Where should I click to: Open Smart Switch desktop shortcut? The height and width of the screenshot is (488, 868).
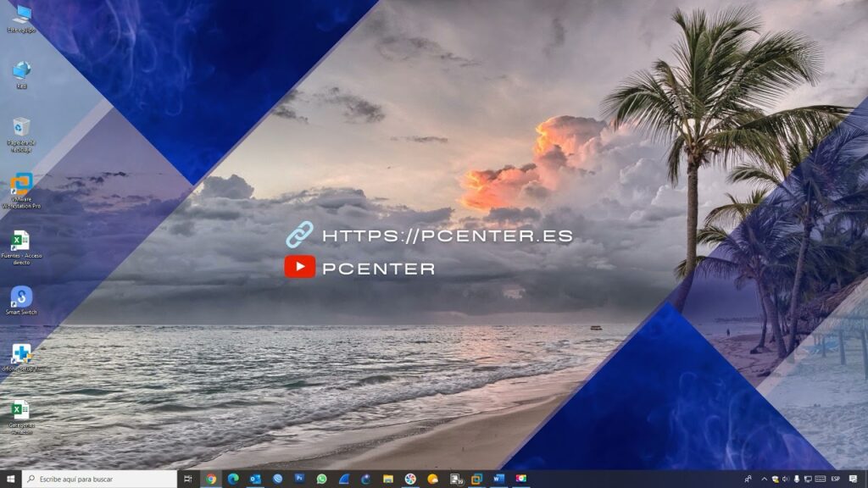[21, 297]
